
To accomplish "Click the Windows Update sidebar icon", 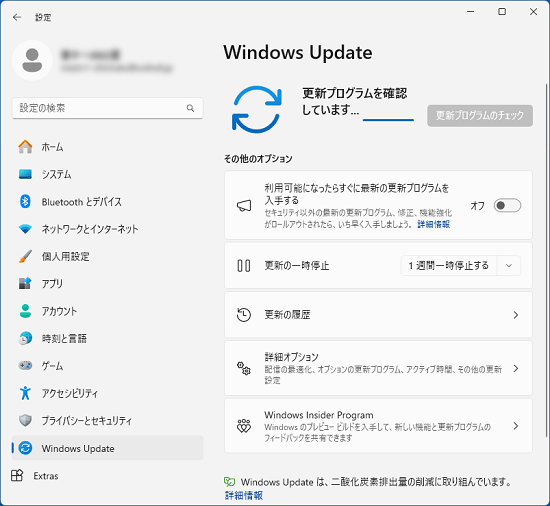I will [x=25, y=448].
